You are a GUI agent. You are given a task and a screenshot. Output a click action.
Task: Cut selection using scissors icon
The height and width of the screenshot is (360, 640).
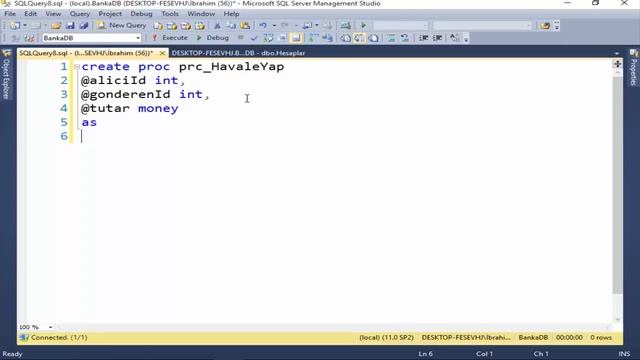pos(217,25)
